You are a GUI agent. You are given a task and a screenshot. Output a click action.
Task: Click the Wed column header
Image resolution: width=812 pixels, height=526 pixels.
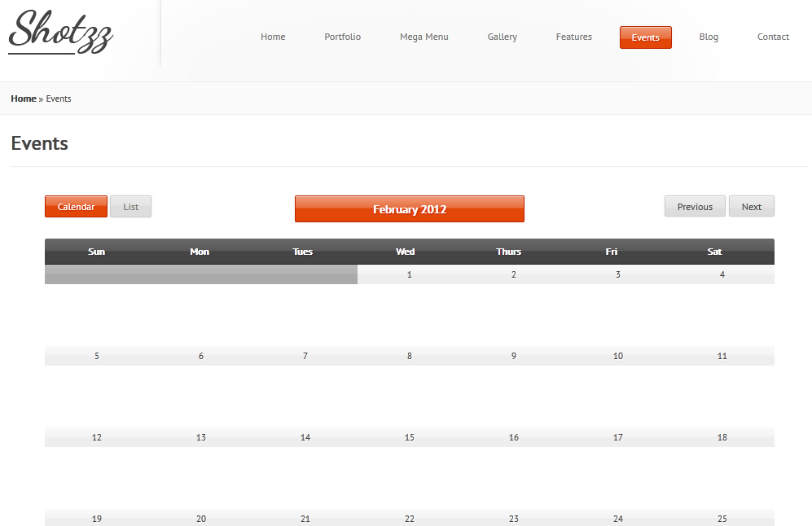[x=406, y=252]
